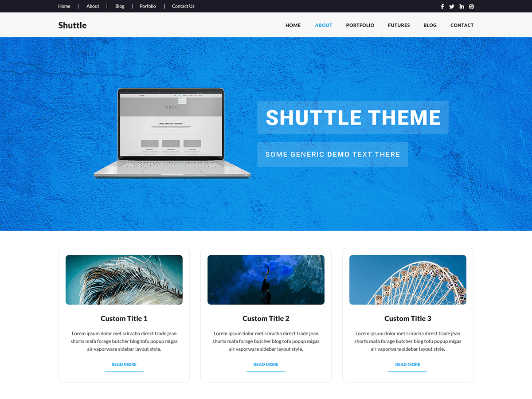Click the Porfolio top bar link

[x=148, y=6]
